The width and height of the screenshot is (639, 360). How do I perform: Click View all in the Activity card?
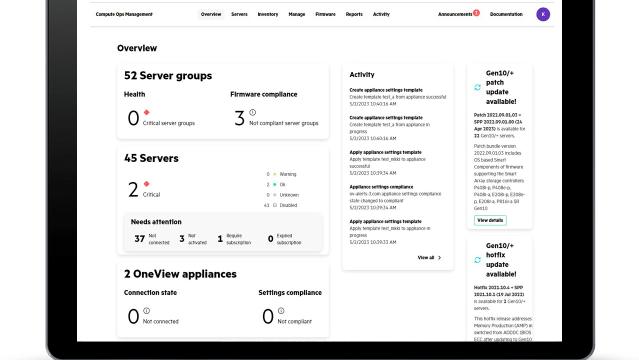pos(425,258)
